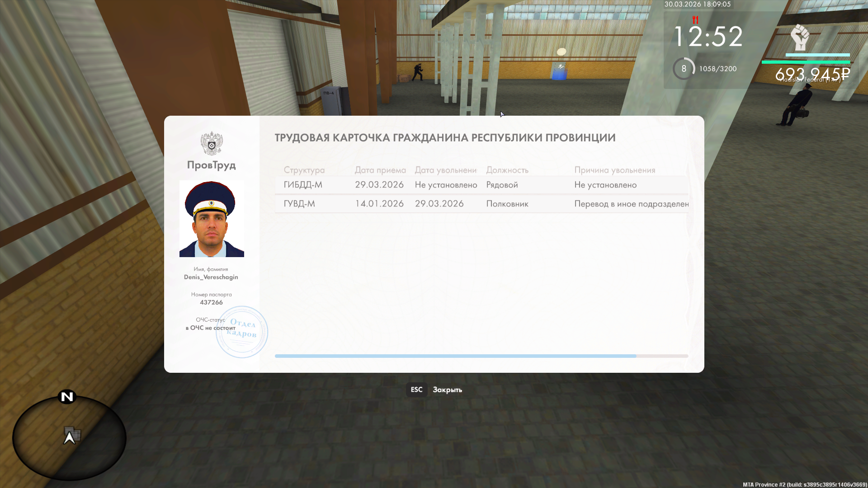This screenshot has height=488, width=868.
Task: Click the horizontal blue scrollbar
Action: click(x=455, y=356)
